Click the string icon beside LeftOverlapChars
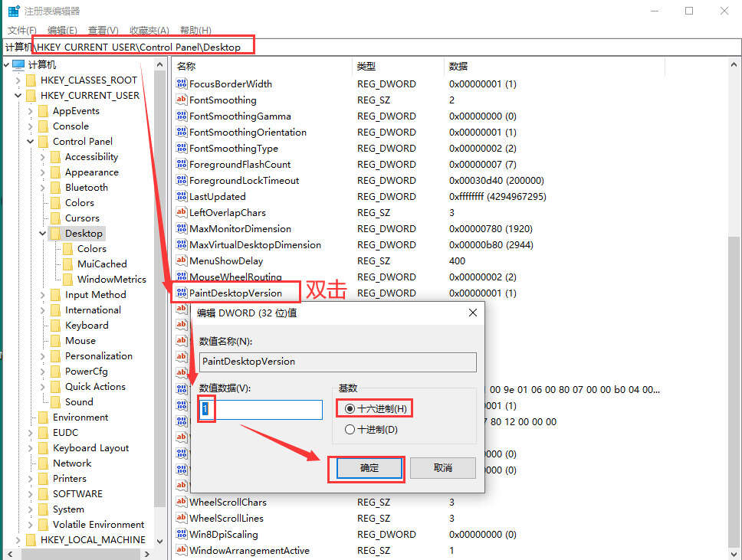 pyautogui.click(x=181, y=212)
